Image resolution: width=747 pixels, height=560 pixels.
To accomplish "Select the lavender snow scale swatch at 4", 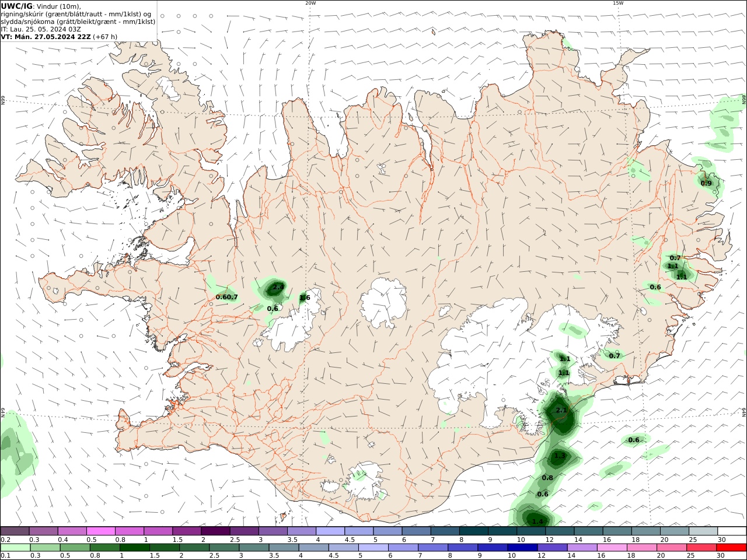I will 330,531.
